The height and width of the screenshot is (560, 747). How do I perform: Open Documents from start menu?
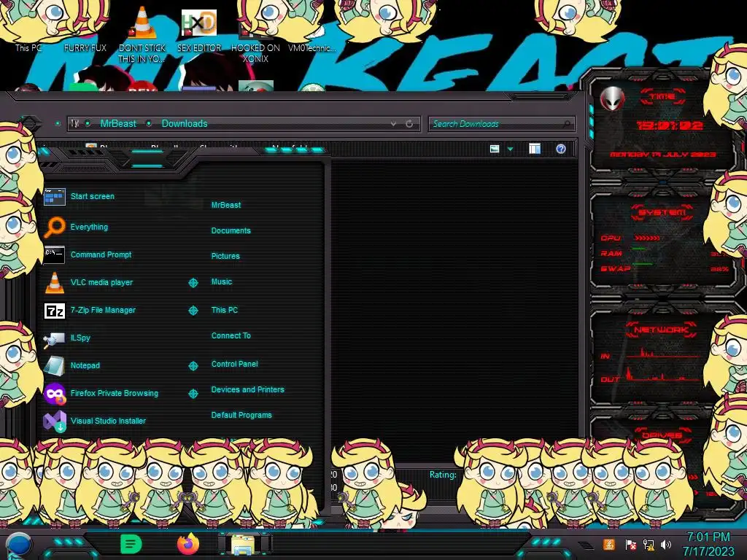tap(231, 230)
